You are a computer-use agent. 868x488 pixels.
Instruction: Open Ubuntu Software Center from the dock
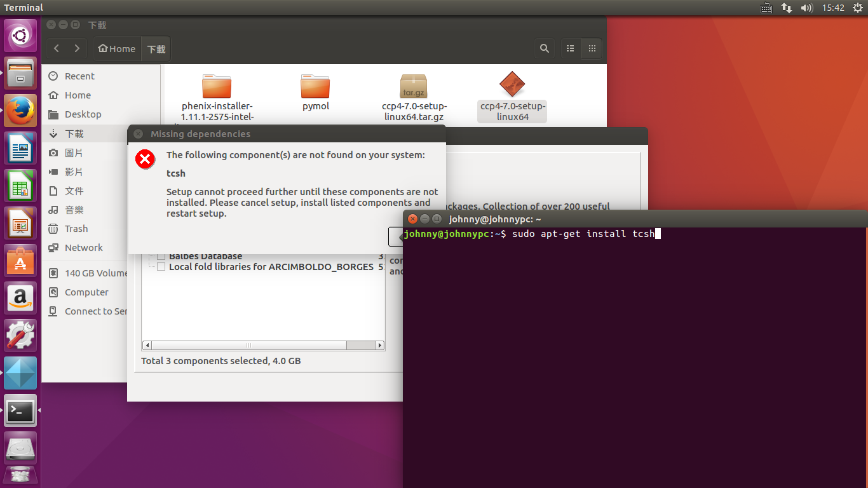pyautogui.click(x=20, y=261)
